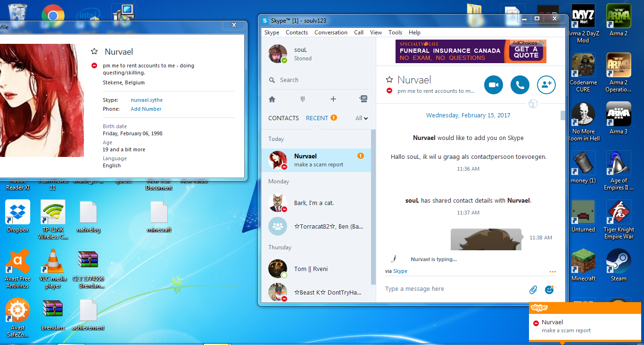
Task: Click the Nurvael profile picture
Action: [41, 100]
